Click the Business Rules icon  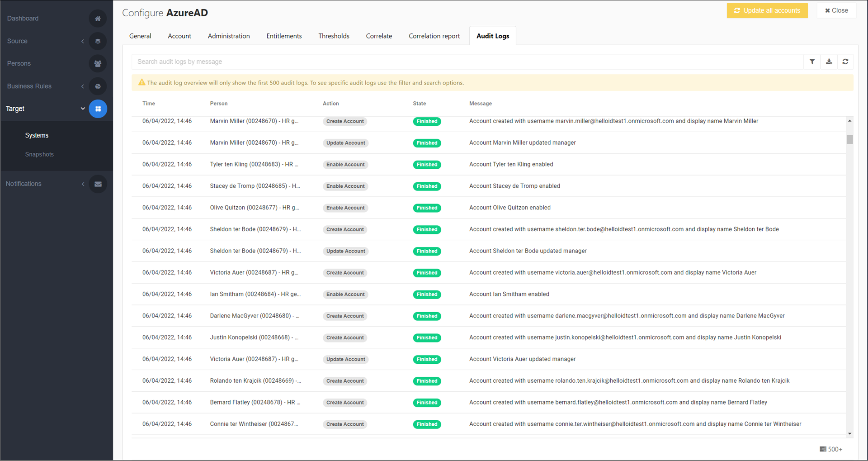tap(98, 86)
